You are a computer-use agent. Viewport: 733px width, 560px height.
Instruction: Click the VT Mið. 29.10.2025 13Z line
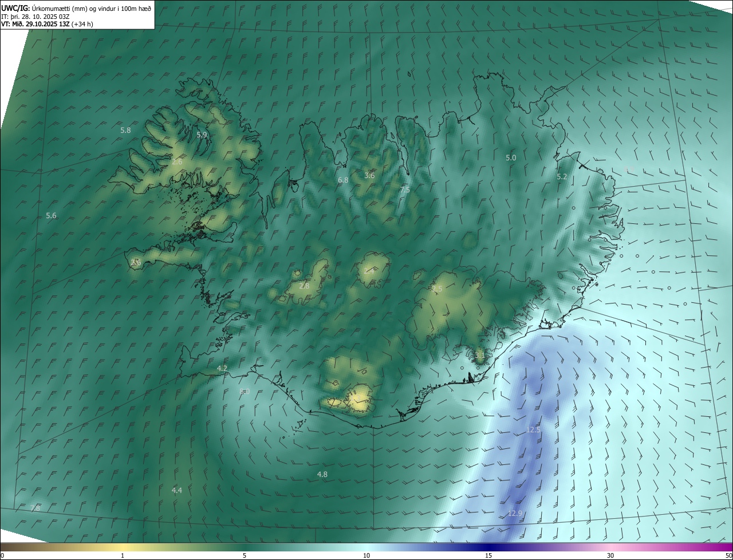(47, 24)
